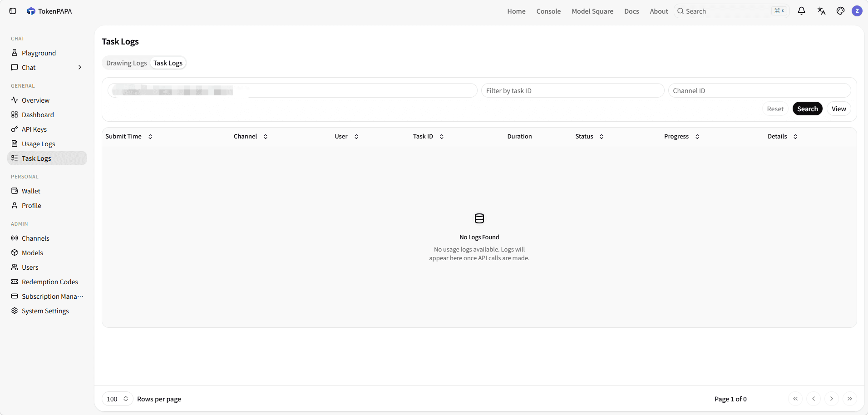868x415 pixels.
Task: Go to the previous page
Action: pyautogui.click(x=814, y=399)
